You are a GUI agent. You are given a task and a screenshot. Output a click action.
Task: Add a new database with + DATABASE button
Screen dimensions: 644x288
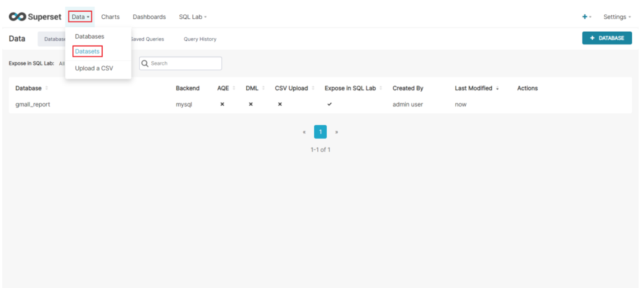click(607, 38)
